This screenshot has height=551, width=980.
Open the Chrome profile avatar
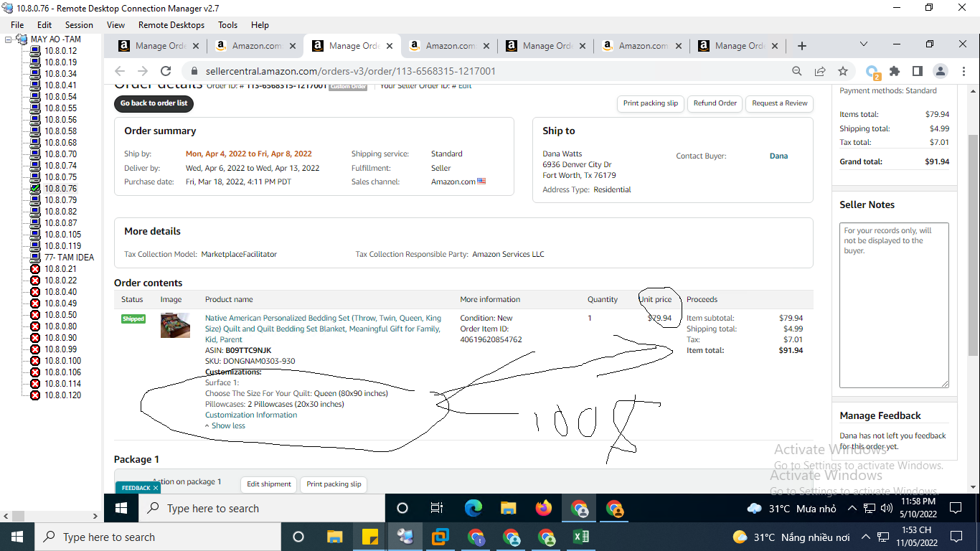pyautogui.click(x=940, y=71)
